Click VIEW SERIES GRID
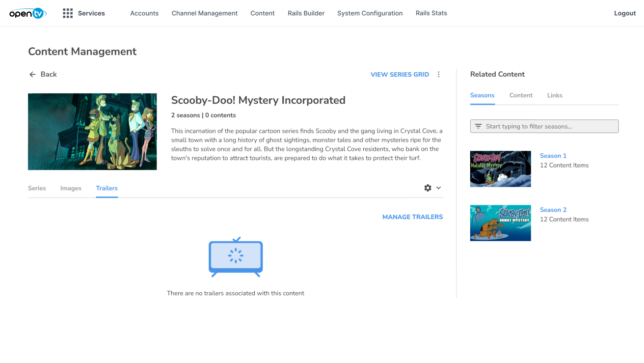This screenshot has height=363, width=644. click(400, 74)
